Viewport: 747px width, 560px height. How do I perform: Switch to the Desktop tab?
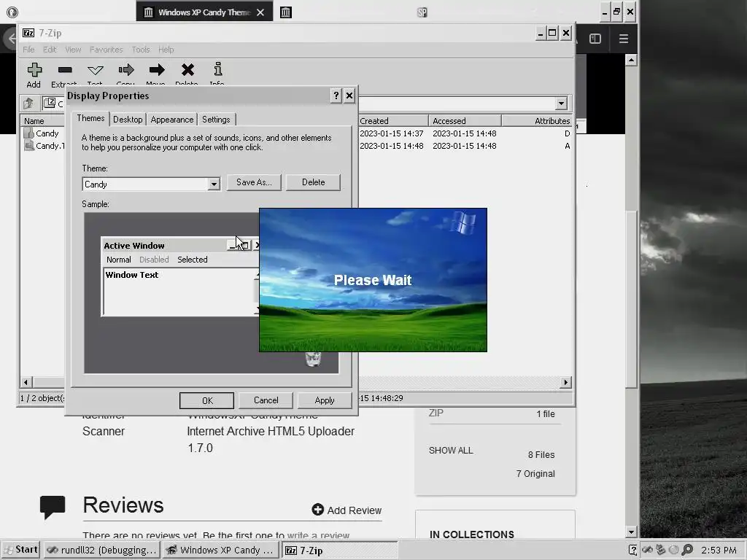[x=128, y=120]
